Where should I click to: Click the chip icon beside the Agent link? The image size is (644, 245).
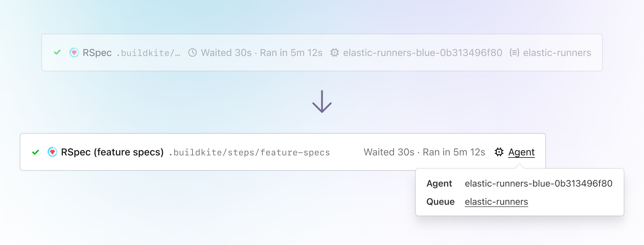(499, 152)
